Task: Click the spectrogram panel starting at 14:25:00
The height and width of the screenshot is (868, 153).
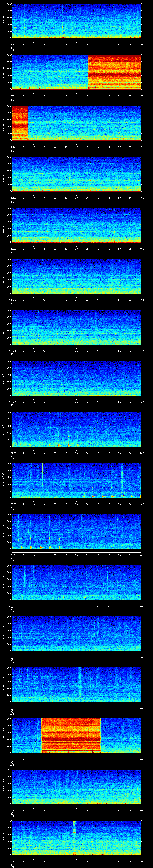Action: (x=76, y=582)
